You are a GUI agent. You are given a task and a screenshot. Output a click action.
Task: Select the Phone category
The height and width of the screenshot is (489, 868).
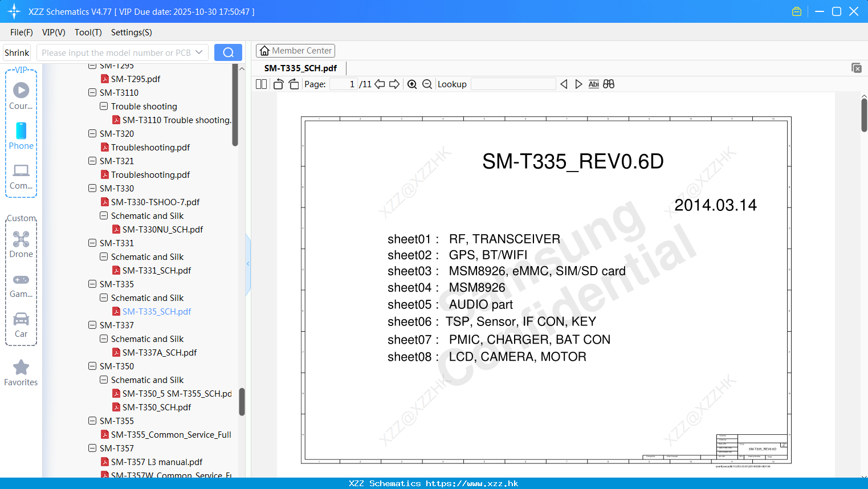click(x=21, y=136)
